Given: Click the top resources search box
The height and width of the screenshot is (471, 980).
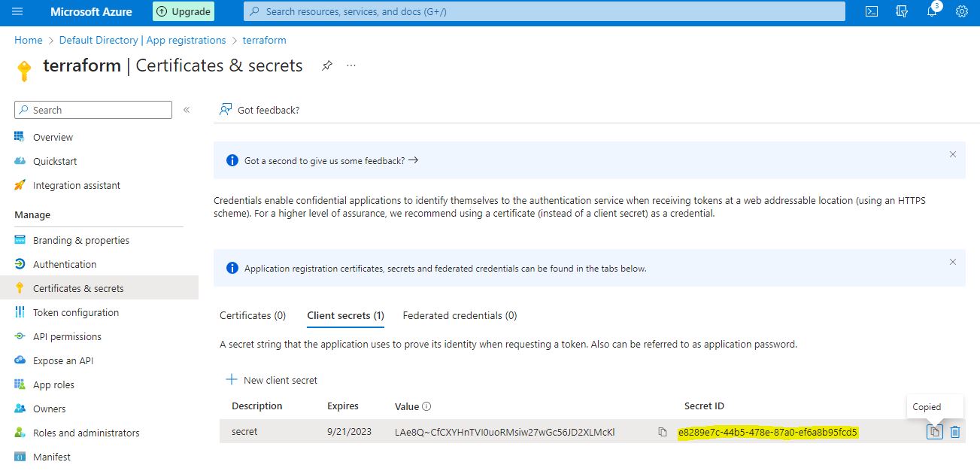Looking at the screenshot, I should click(544, 11).
